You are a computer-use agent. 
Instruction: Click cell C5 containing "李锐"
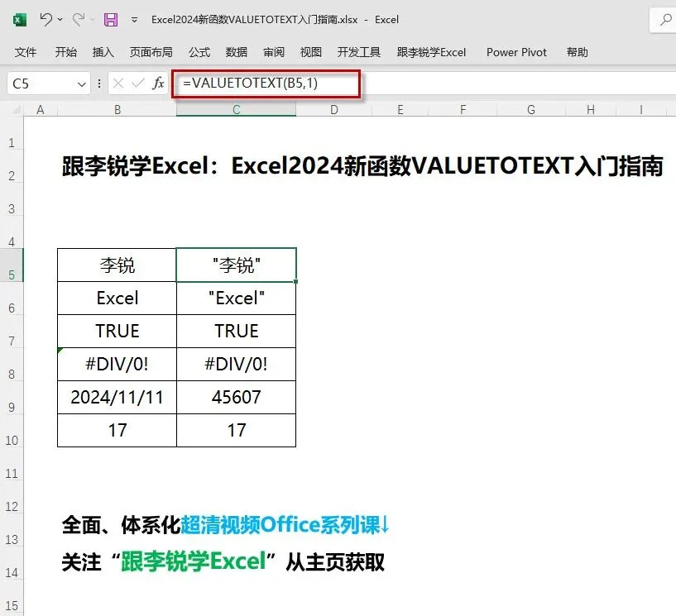point(237,265)
